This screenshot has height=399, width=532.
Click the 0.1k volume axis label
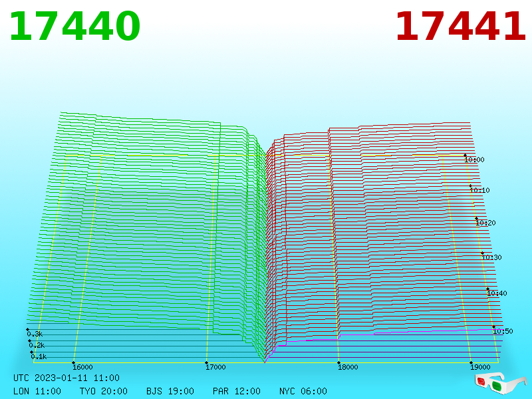(x=39, y=356)
